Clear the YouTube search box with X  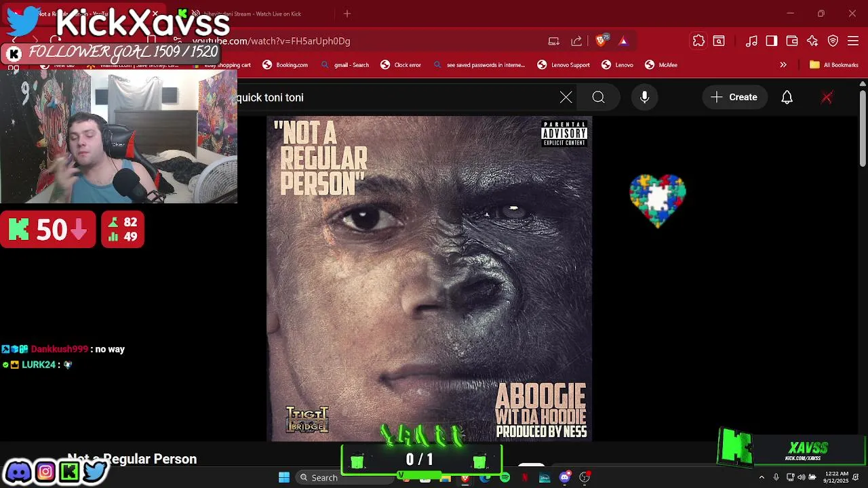(566, 97)
